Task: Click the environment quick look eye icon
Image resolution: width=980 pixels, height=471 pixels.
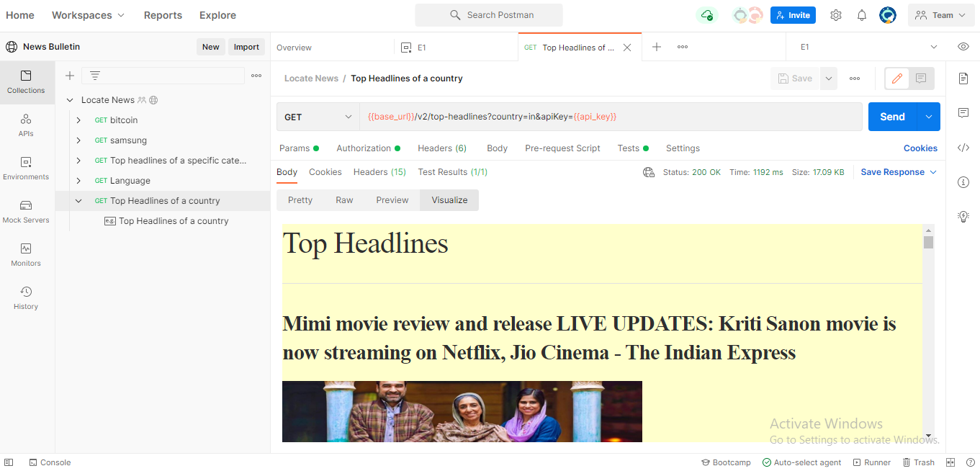Action: tap(963, 47)
